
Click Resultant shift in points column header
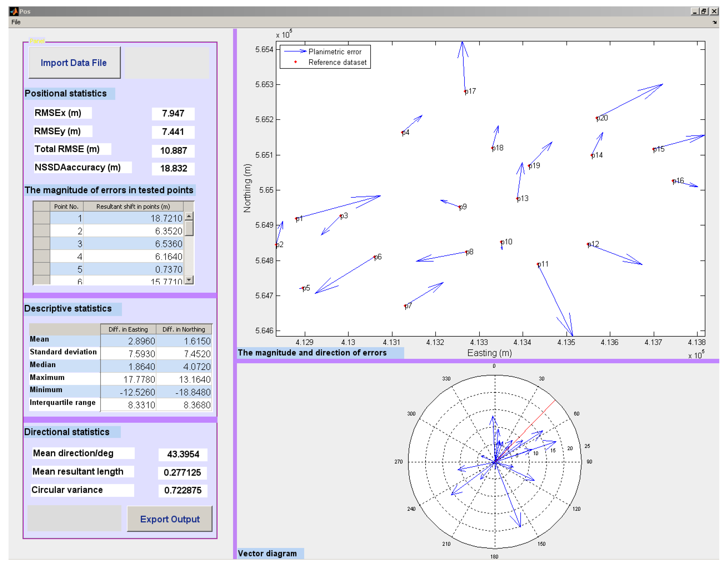[133, 206]
